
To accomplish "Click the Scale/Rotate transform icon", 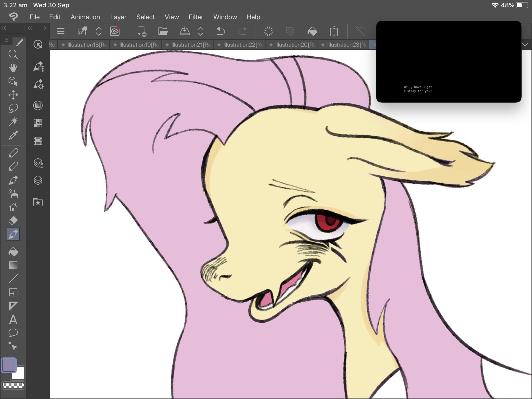I will (334, 31).
